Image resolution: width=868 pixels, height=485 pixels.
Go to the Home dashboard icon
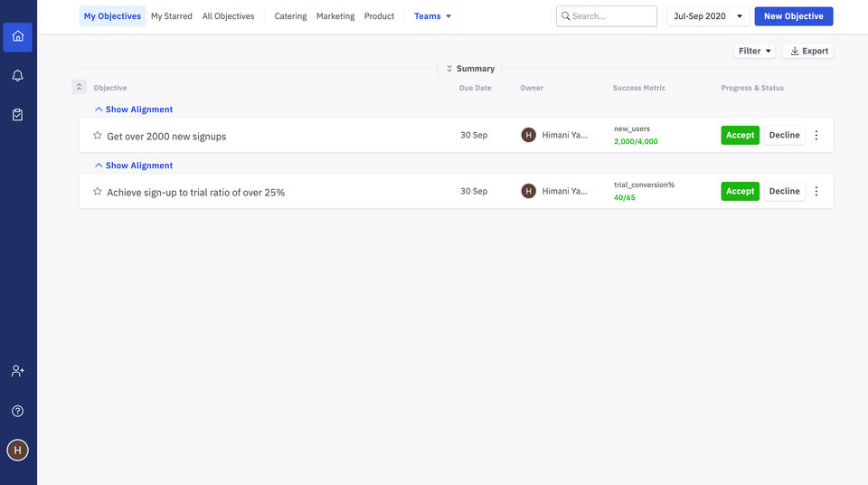click(18, 36)
